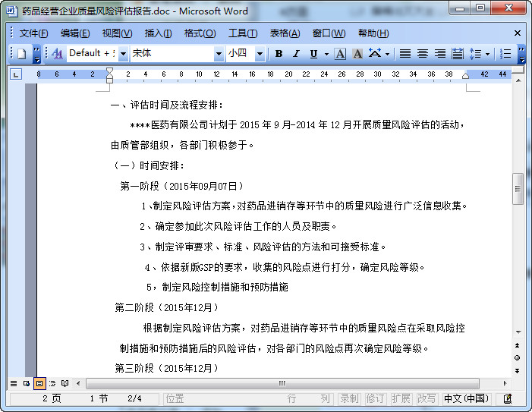Open the Styles and Formatting pane icon
This screenshot has width=532, height=412.
pyautogui.click(x=57, y=54)
